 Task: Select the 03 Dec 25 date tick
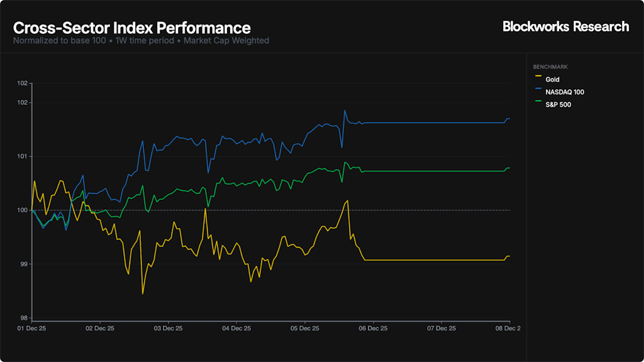tap(168, 328)
